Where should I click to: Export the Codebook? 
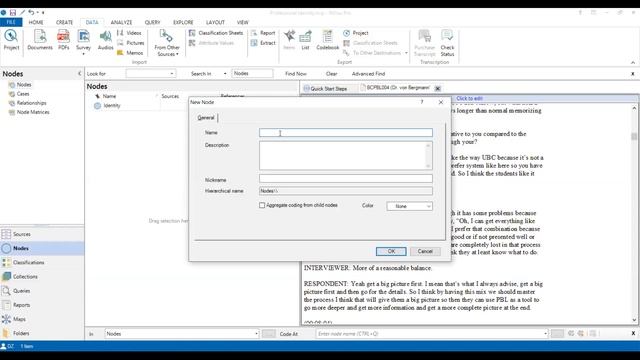327,40
